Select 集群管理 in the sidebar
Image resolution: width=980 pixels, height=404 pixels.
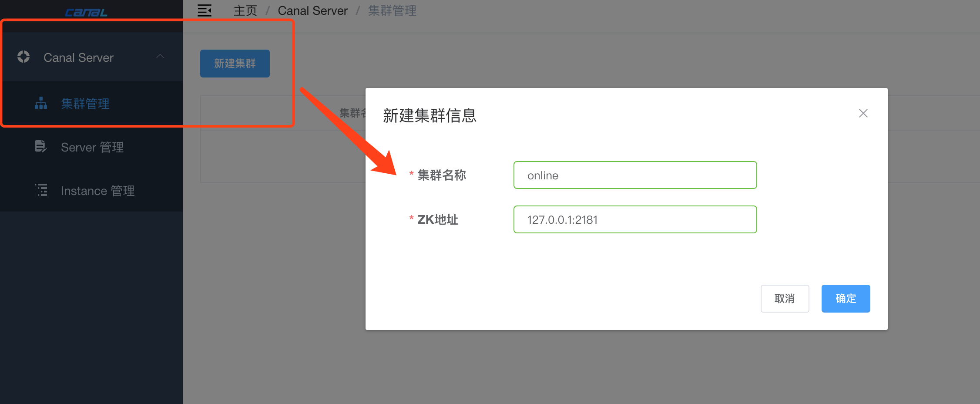91,104
